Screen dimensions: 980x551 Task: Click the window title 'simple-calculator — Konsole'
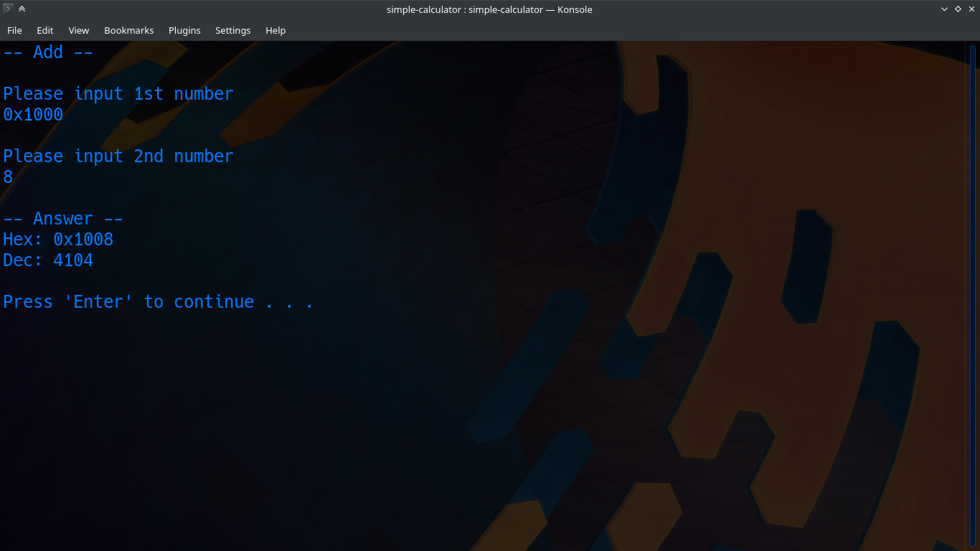coord(489,9)
